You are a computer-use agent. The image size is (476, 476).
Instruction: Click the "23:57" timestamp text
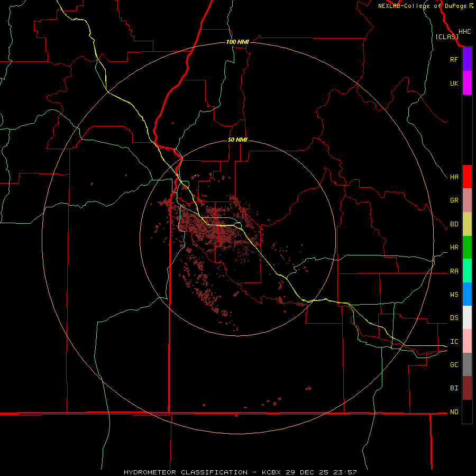point(345,472)
